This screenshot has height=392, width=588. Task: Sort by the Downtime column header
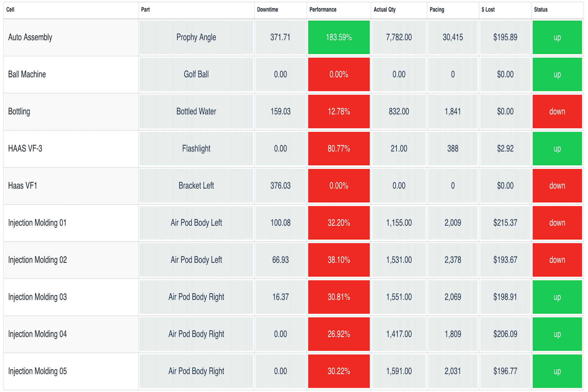point(267,9)
